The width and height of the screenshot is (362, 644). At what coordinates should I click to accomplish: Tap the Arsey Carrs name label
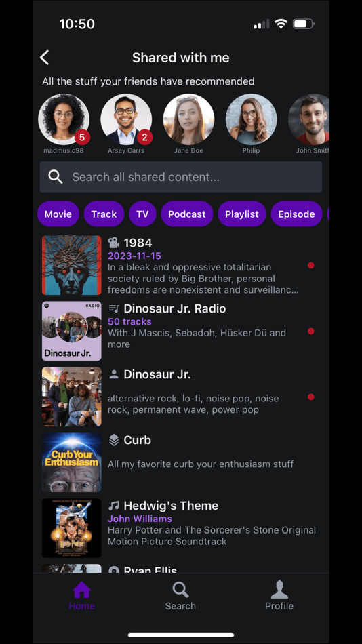pyautogui.click(x=126, y=150)
